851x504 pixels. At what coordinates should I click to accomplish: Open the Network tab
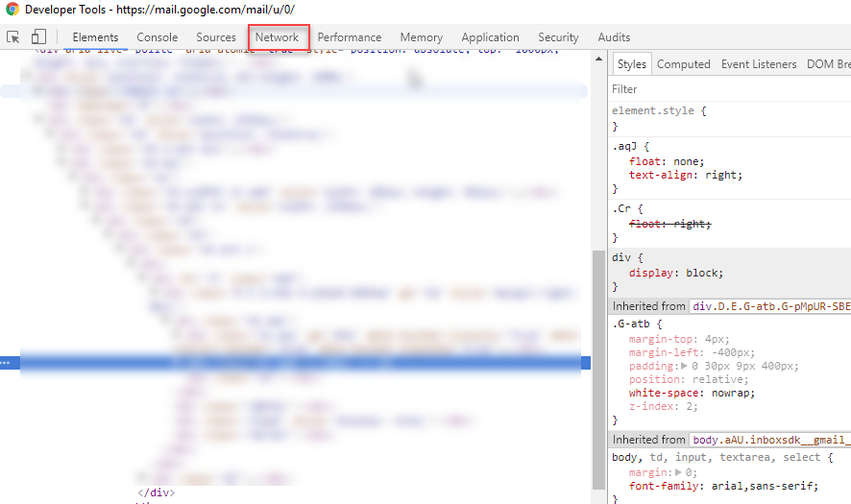[x=277, y=37]
